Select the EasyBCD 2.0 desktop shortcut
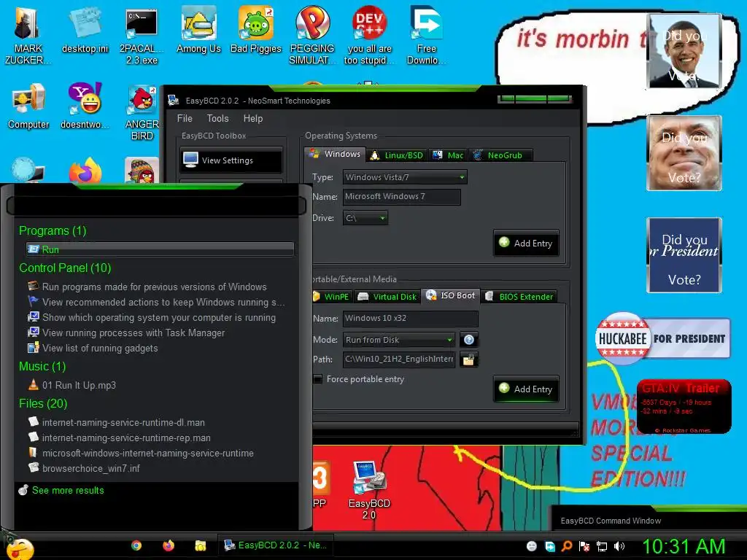747x560 pixels. tap(369, 491)
